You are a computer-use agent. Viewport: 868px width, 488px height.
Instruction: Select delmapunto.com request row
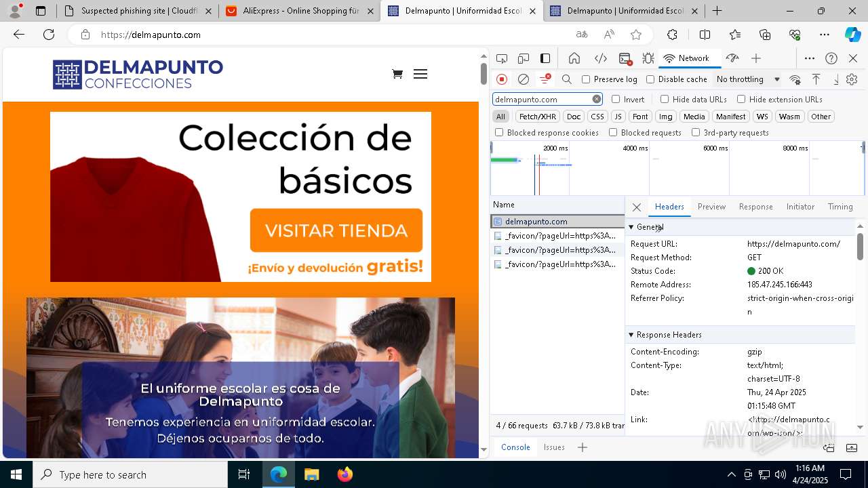pyautogui.click(x=557, y=222)
